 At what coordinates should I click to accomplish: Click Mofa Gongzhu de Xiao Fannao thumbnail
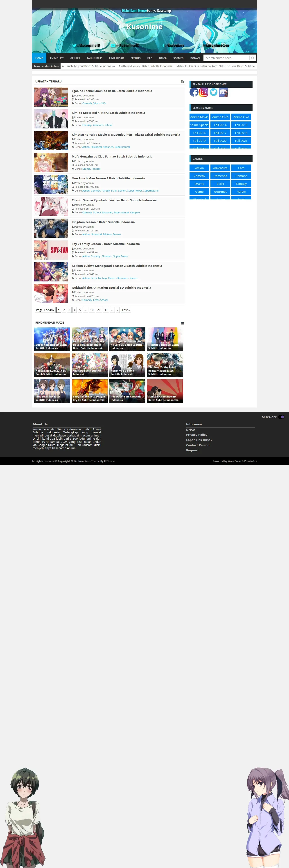point(51,163)
